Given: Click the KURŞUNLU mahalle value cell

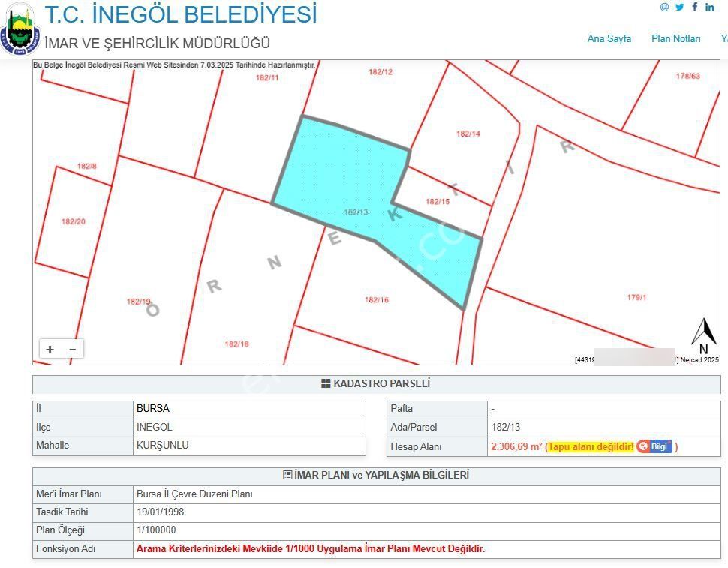Looking at the screenshot, I should (248, 446).
